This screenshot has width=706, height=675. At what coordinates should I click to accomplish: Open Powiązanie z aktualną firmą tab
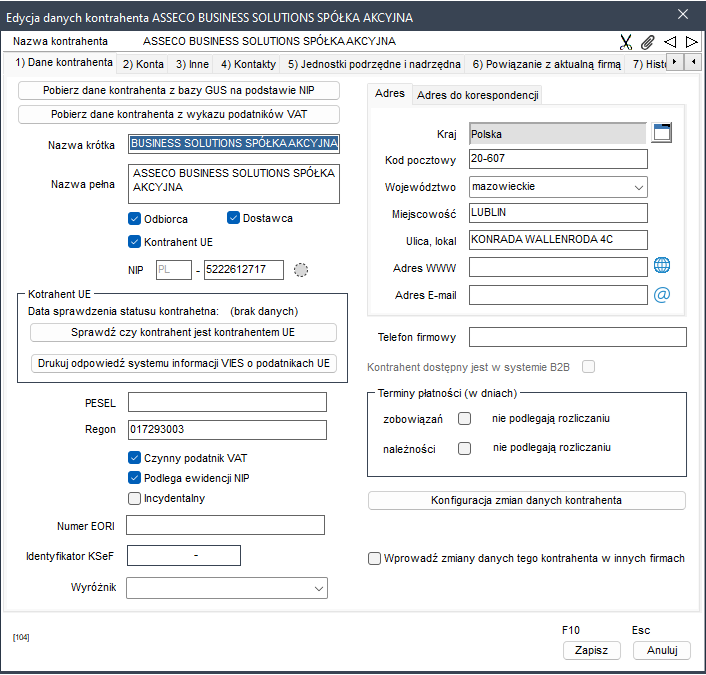546,64
